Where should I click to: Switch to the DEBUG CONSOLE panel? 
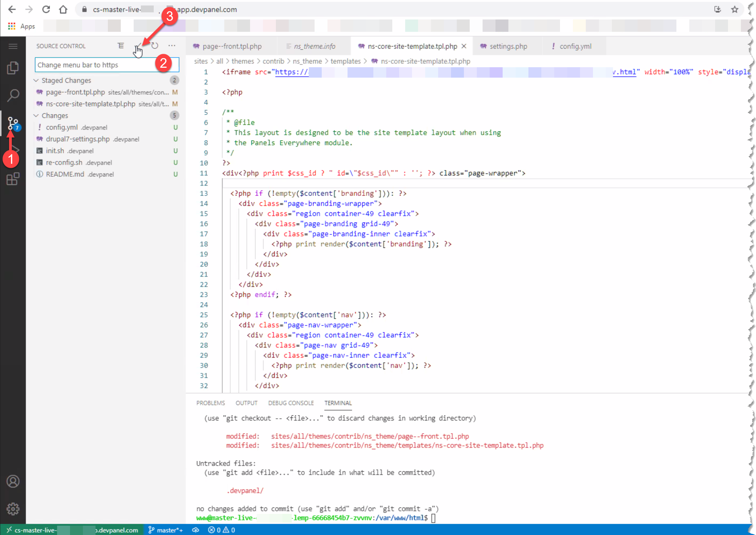[x=291, y=403]
